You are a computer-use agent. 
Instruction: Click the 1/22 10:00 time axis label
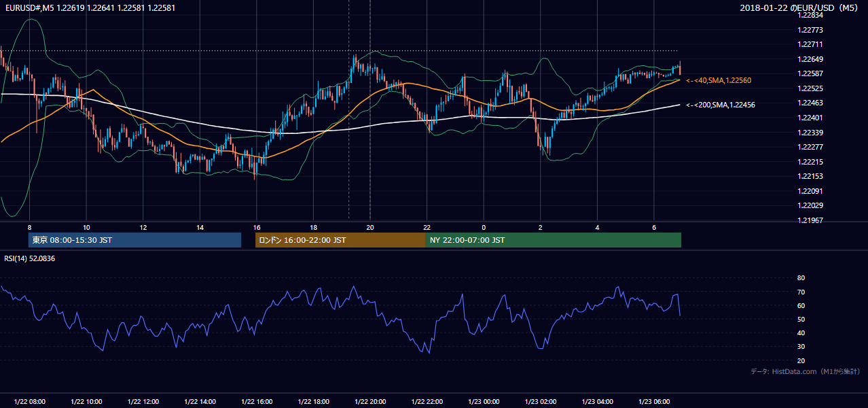coord(86,401)
